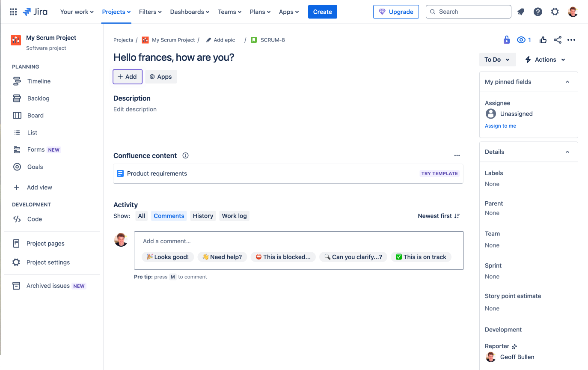Open the issue more actions ellipsis

pos(571,40)
